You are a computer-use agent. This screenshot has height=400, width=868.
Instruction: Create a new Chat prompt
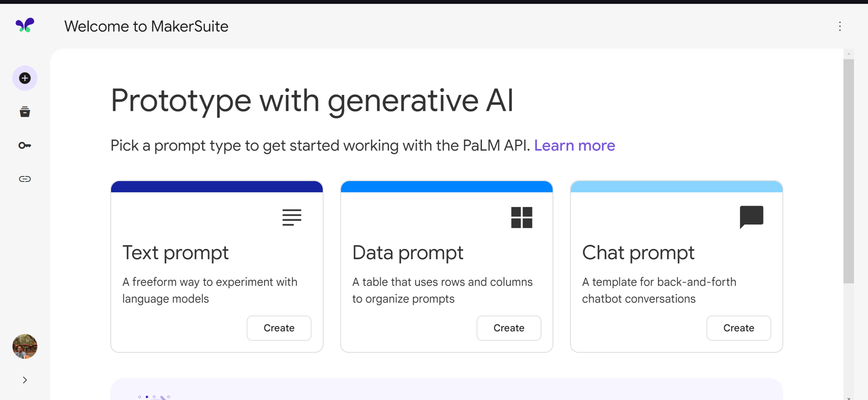[x=739, y=328]
